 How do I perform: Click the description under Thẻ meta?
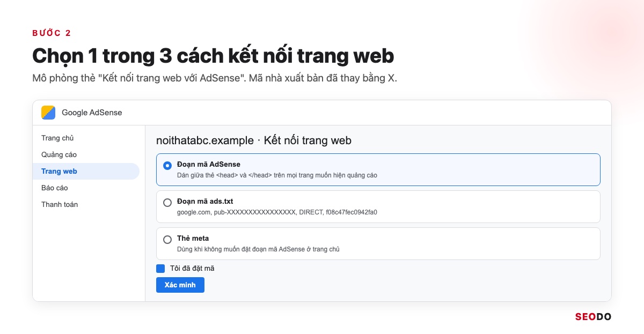pyautogui.click(x=258, y=249)
